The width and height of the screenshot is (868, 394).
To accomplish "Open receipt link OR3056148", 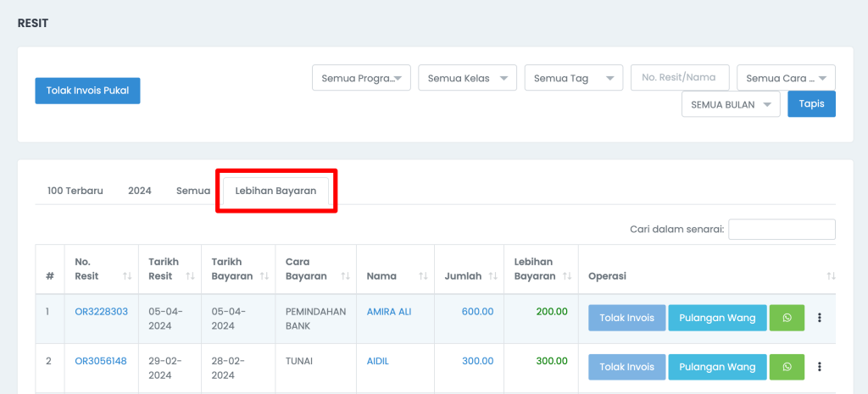I will [101, 361].
